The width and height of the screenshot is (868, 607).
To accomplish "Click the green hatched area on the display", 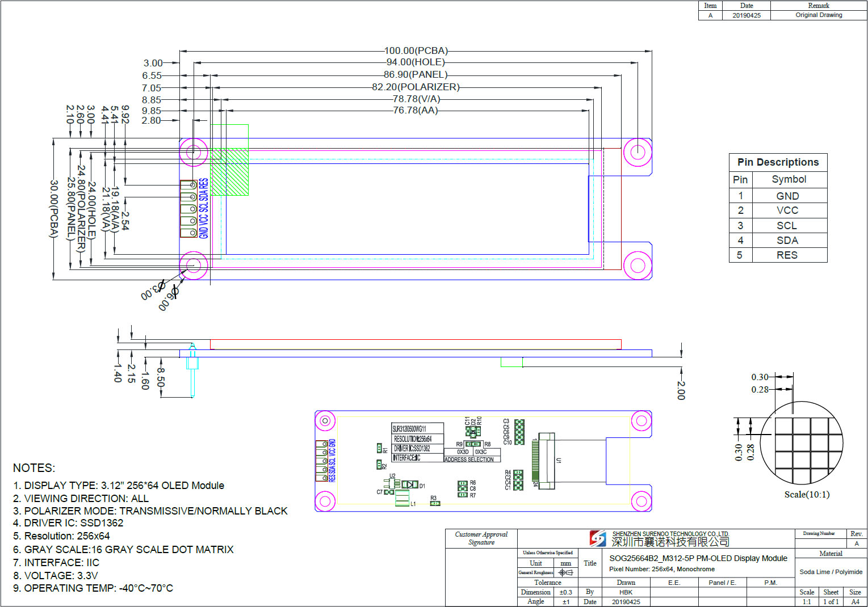I will (x=229, y=172).
